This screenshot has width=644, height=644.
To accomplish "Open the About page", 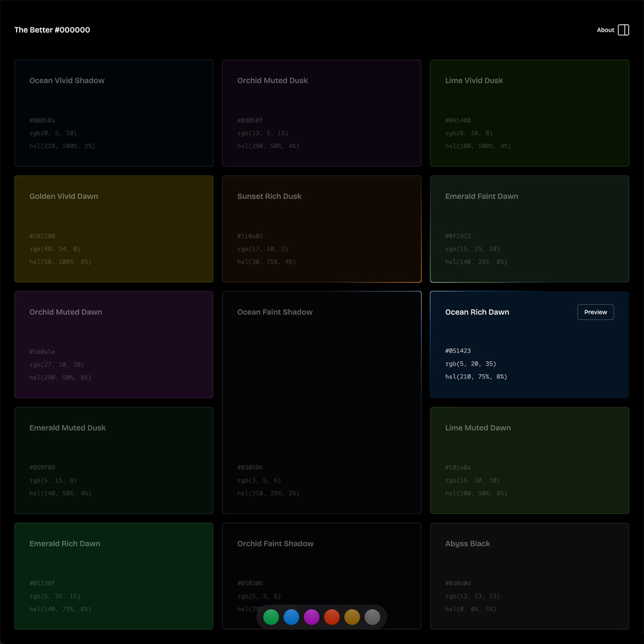I will [605, 30].
